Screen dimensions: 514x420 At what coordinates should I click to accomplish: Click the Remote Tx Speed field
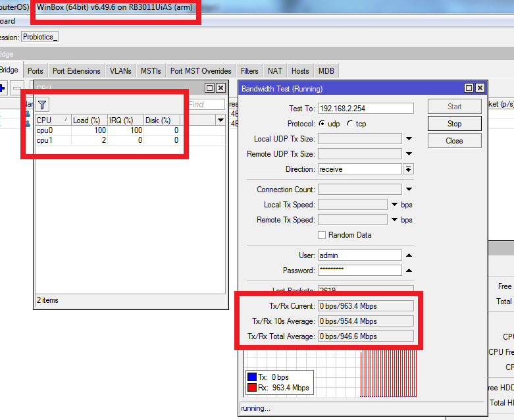352,220
